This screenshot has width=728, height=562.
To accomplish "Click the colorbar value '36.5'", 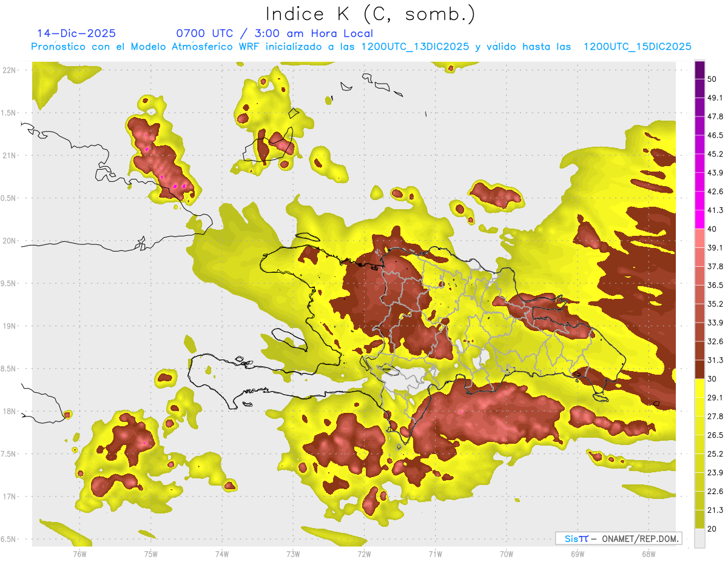I will [715, 285].
